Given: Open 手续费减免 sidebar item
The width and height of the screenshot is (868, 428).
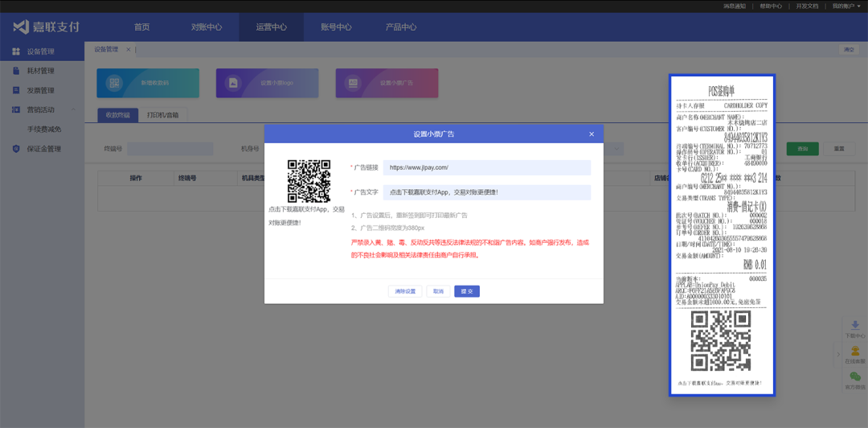Looking at the screenshot, I should pyautogui.click(x=43, y=130).
